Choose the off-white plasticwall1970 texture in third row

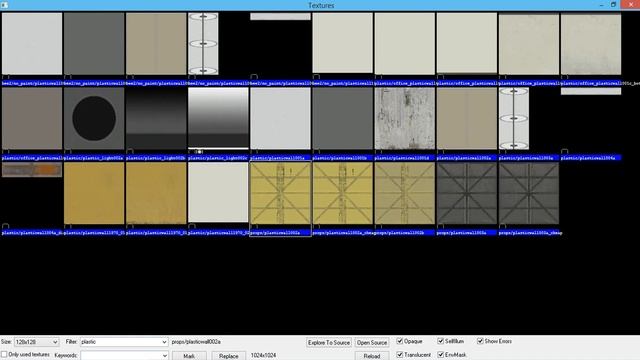click(x=218, y=193)
